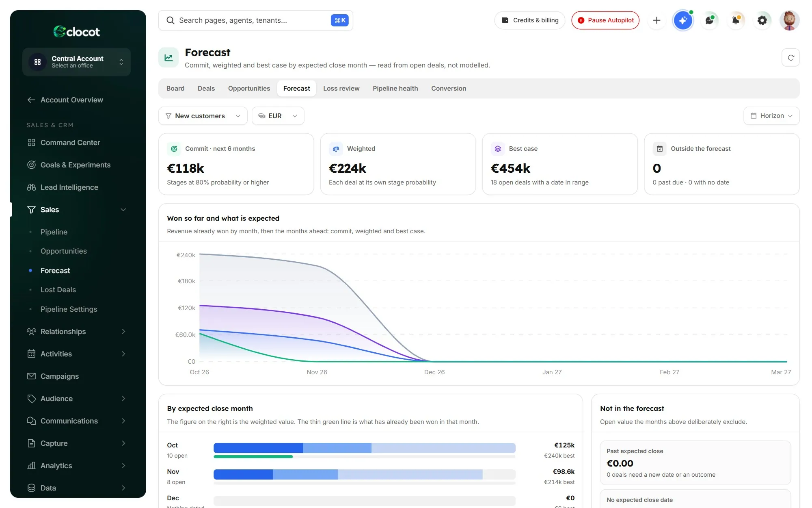The width and height of the screenshot is (812, 508).
Task: Switch to the Pipeline health tab
Action: [395, 89]
